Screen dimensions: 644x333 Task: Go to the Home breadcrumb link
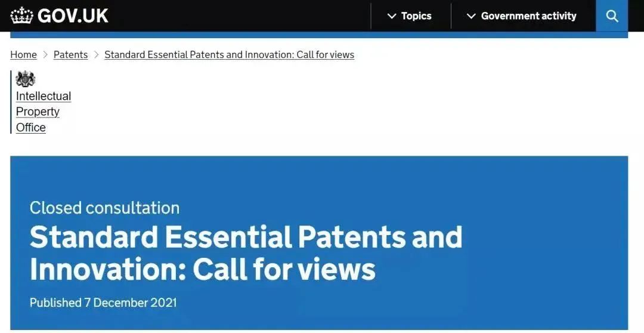tap(23, 55)
